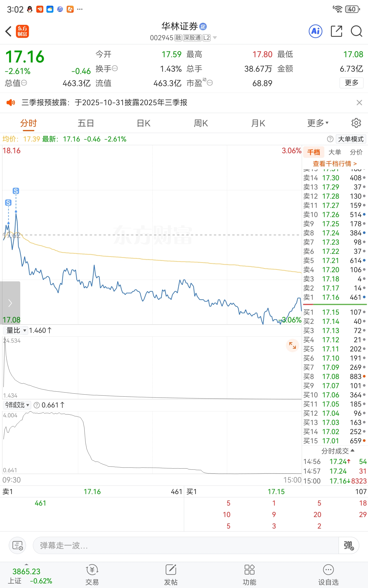Screen dimensions: 368x588
Task: Tap the battery indicator in status bar
Action: coord(352,9)
